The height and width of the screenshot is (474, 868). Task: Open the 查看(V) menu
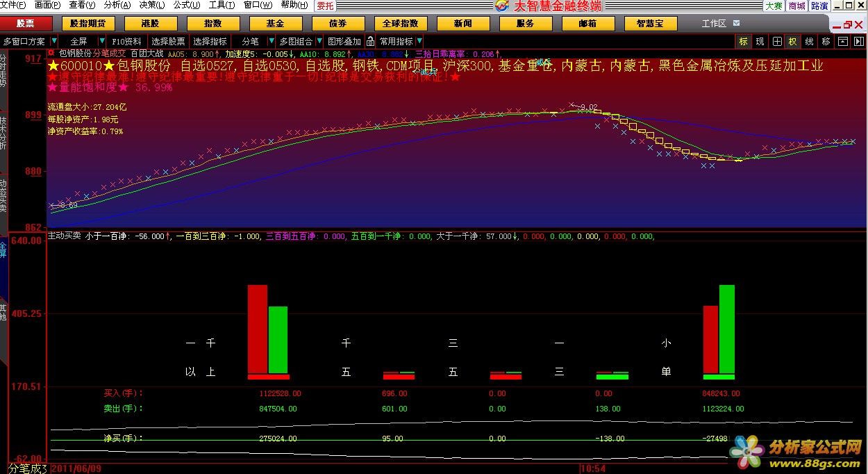(x=83, y=6)
